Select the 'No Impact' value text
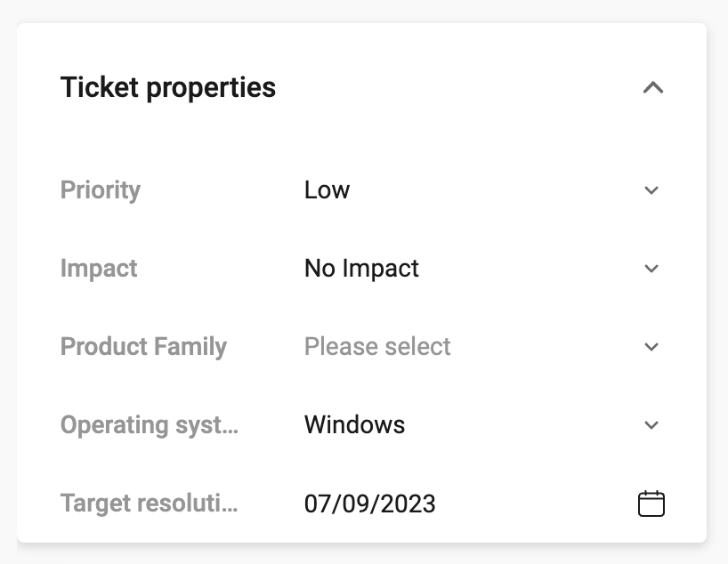 click(361, 269)
